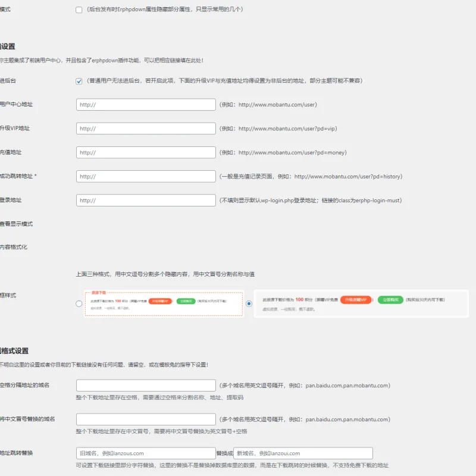Click the gray download box preview image

[x=361, y=303]
